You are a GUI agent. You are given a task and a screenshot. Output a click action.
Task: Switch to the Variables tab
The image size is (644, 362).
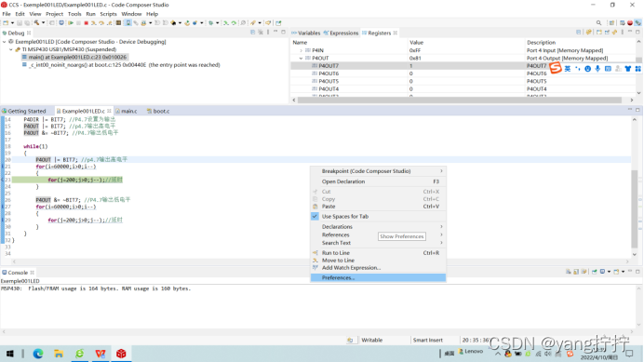click(x=306, y=33)
